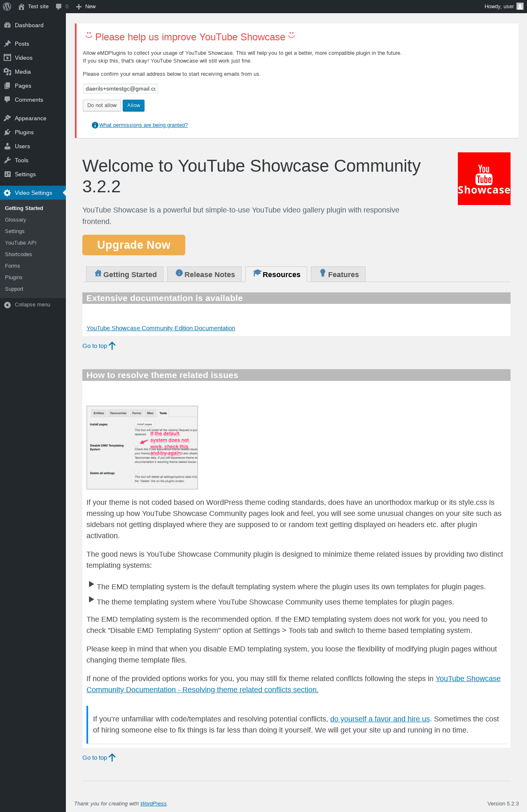This screenshot has height=812, width=527.
Task: Click How to resolve theme related issues header
Action: pos(296,375)
